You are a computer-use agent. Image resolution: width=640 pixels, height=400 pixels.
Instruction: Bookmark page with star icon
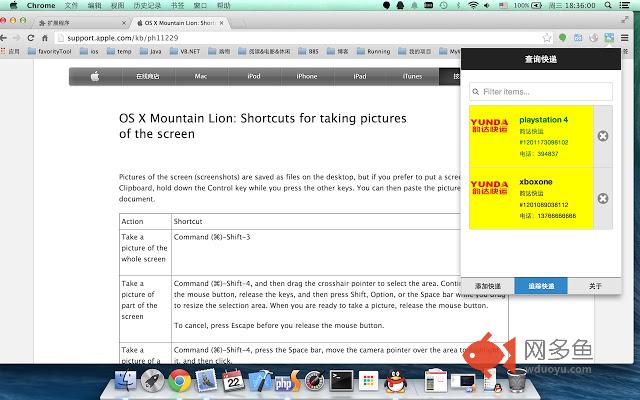pos(547,38)
